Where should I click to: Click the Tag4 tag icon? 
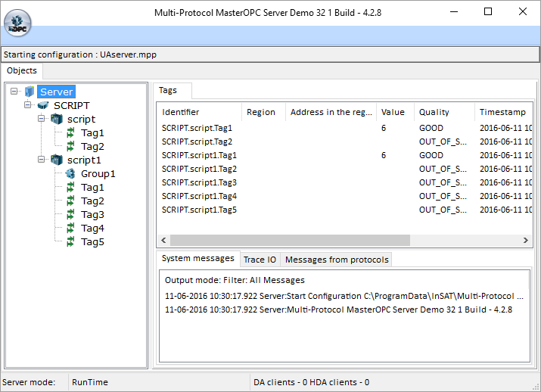tap(70, 228)
